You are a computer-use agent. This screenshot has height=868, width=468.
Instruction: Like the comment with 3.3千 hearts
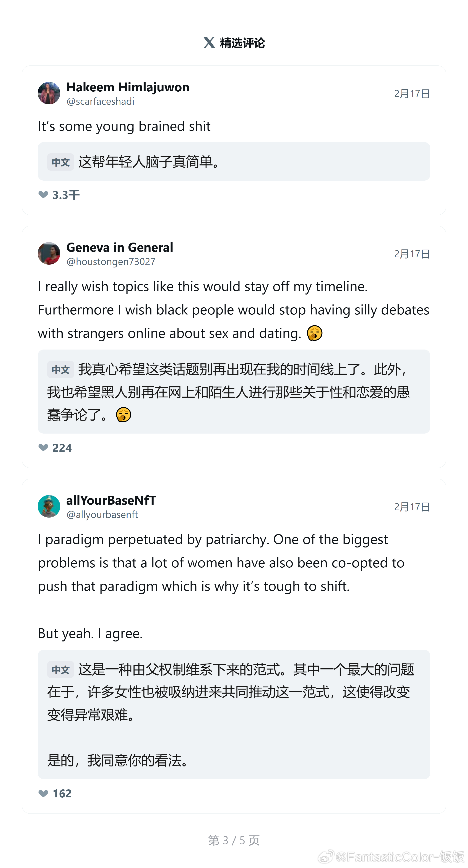click(x=43, y=195)
